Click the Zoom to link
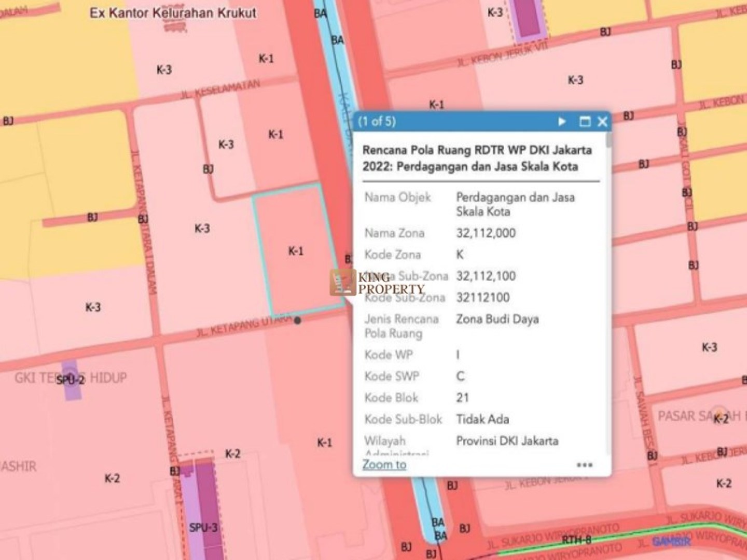The image size is (747, 560). [384, 465]
